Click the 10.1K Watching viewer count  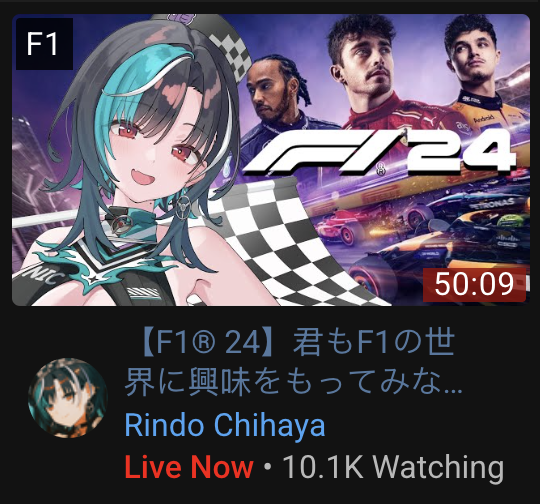(393, 468)
